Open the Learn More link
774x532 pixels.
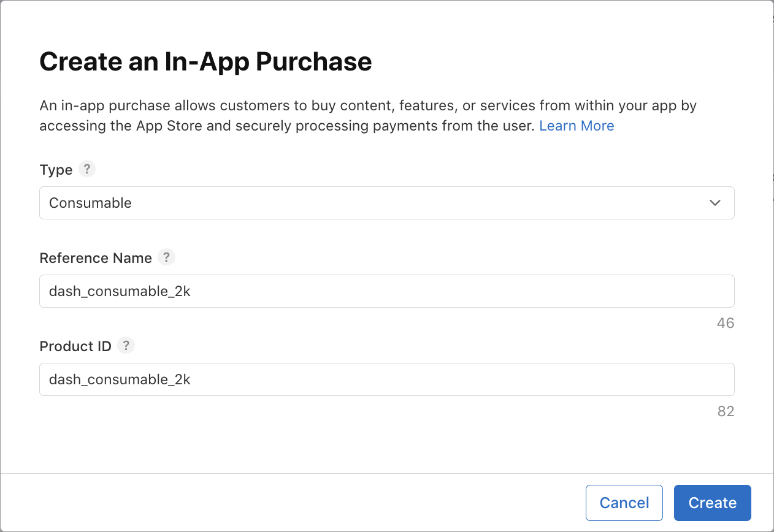coord(577,126)
